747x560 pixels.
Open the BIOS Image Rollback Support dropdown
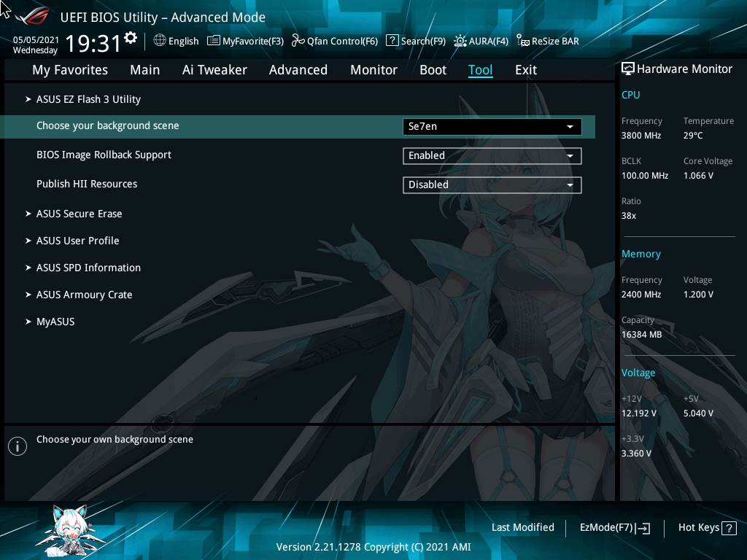492,156
